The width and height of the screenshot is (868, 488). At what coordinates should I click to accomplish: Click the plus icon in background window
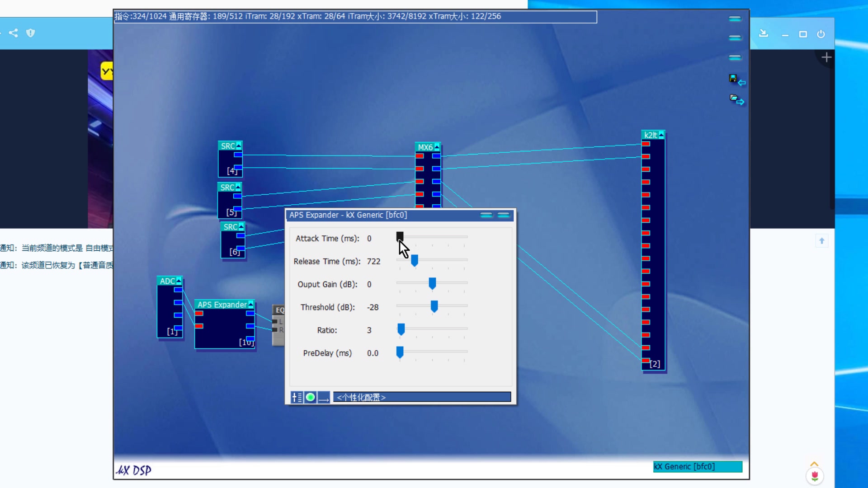tap(826, 57)
